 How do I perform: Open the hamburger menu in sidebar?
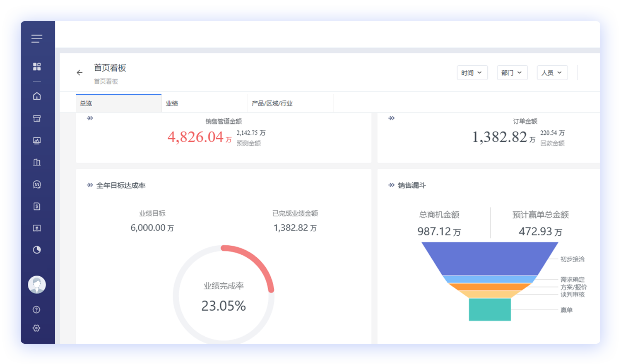37,38
